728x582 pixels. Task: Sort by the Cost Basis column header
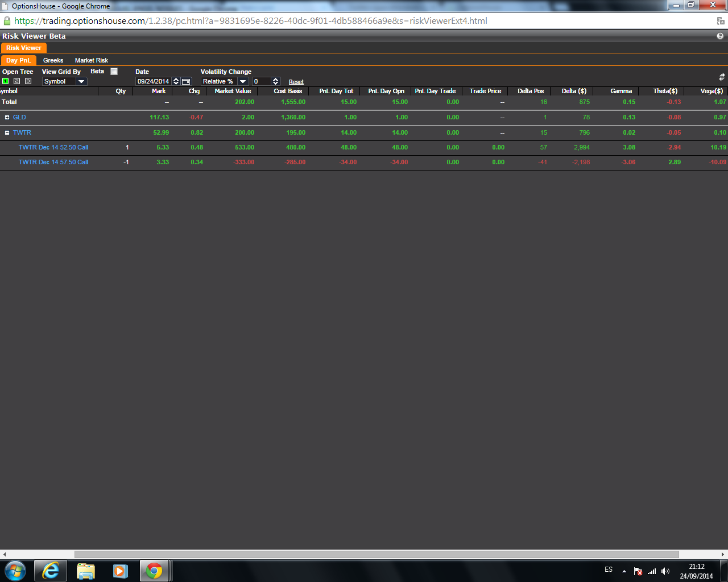click(288, 91)
